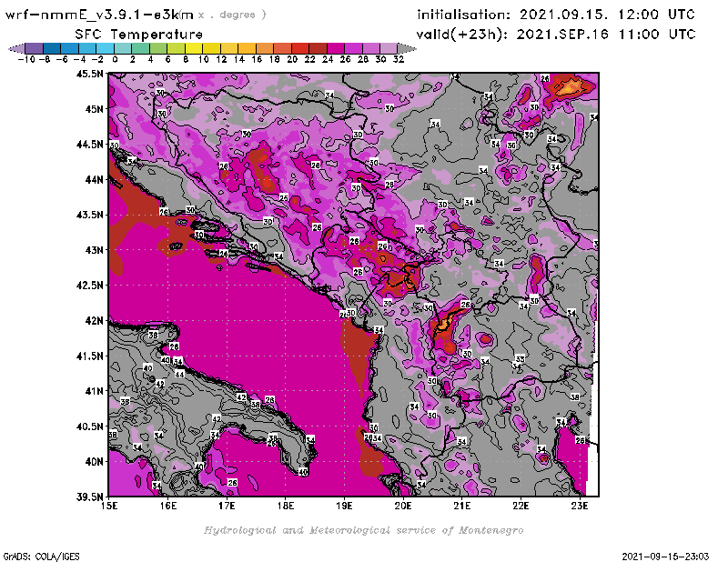Click the '41N' latitude label
728x562 pixels.
tap(94, 391)
